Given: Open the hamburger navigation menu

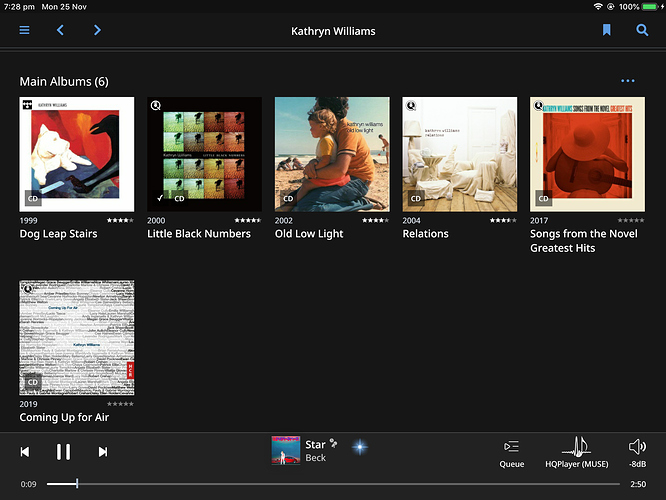Looking at the screenshot, I should click(24, 30).
